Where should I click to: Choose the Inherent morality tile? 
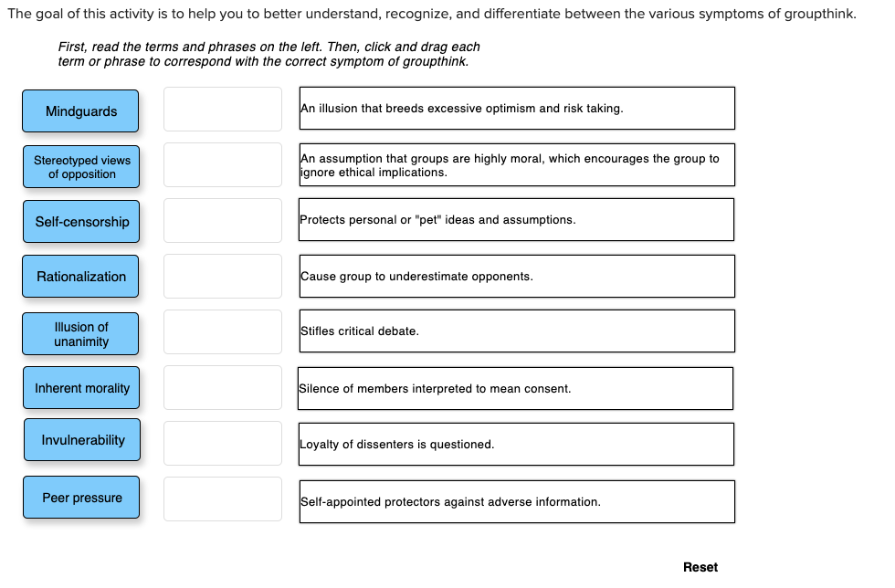[x=81, y=388]
